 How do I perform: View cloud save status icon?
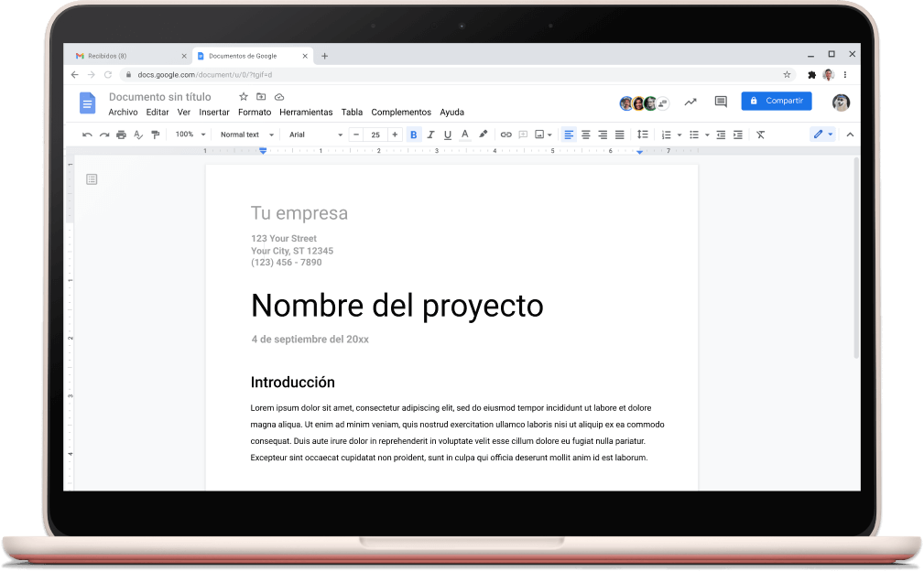(x=280, y=97)
